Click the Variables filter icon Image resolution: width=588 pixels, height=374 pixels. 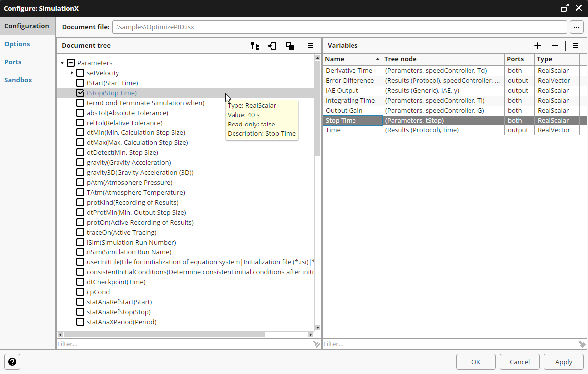(x=582, y=344)
